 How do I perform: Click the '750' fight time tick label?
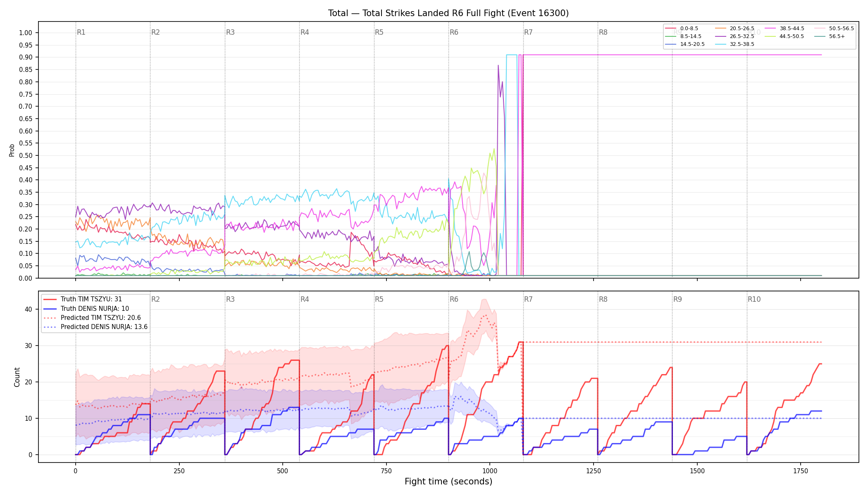pos(386,471)
